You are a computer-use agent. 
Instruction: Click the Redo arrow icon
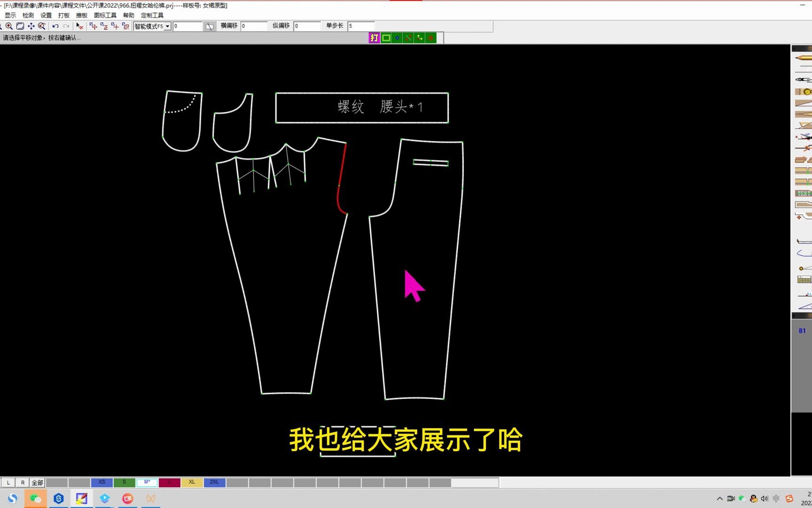[x=65, y=26]
